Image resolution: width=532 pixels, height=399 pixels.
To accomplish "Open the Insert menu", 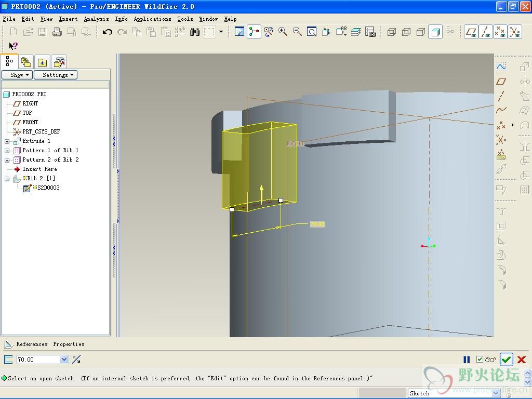I will coord(68,19).
